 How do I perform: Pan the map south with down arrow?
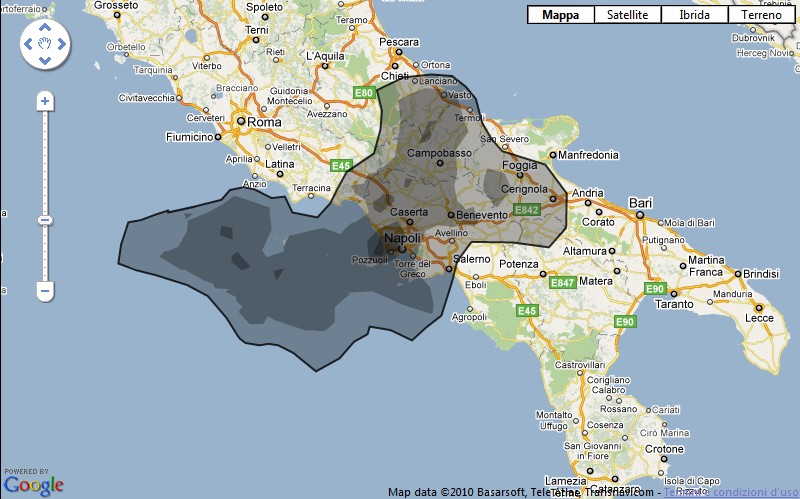44,61
